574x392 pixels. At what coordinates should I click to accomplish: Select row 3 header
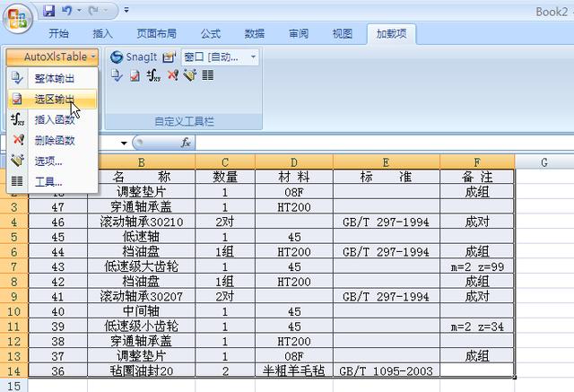(14, 207)
